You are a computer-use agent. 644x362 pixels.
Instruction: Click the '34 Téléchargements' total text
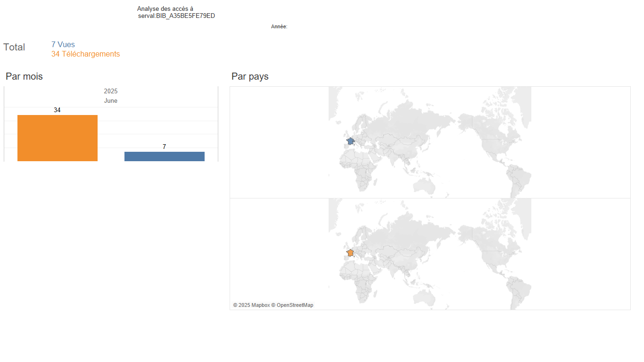click(x=86, y=54)
